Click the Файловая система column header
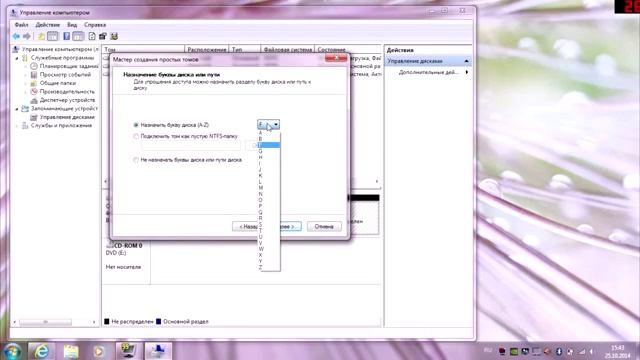This screenshot has width=640, height=360. 287,49
